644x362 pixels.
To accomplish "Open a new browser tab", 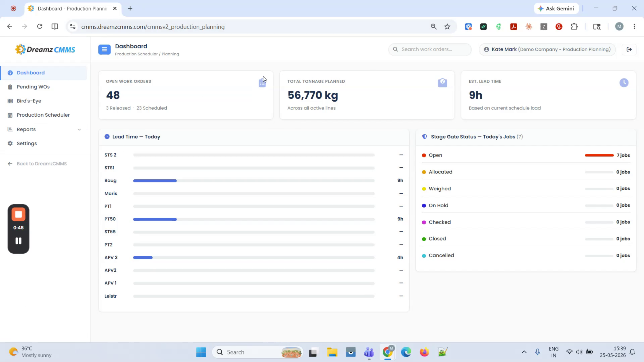I will [130, 8].
